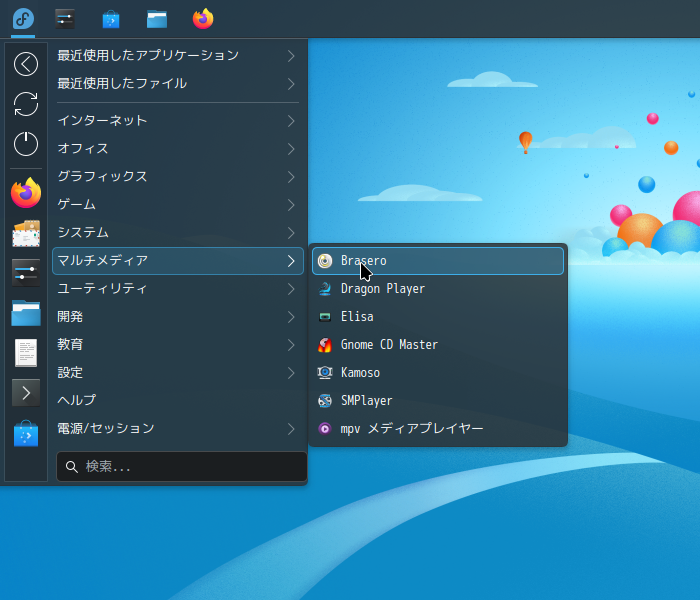Click the mpv purple play icon
The image size is (700, 600).
(325, 429)
